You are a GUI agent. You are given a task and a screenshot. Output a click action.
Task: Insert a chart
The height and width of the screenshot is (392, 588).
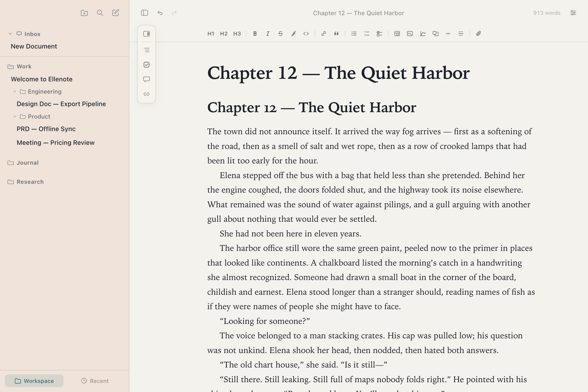point(423,34)
